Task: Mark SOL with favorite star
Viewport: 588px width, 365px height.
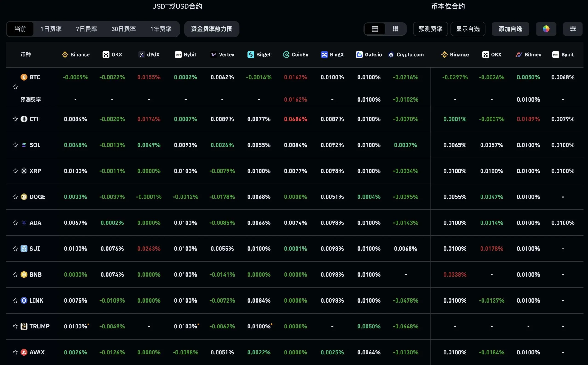Action: 15,145
